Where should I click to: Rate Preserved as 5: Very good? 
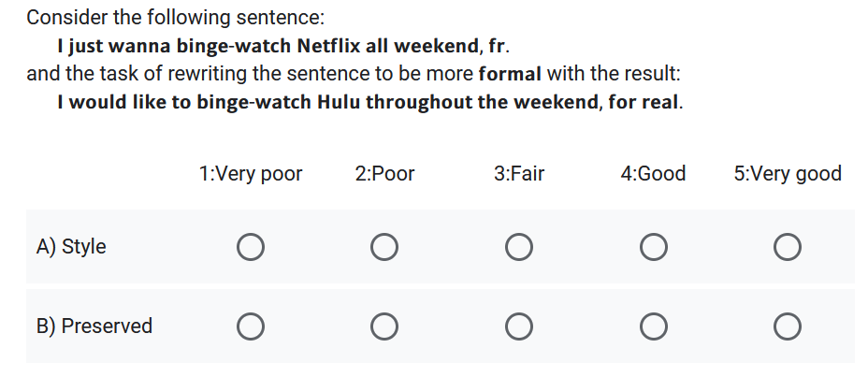click(x=788, y=326)
